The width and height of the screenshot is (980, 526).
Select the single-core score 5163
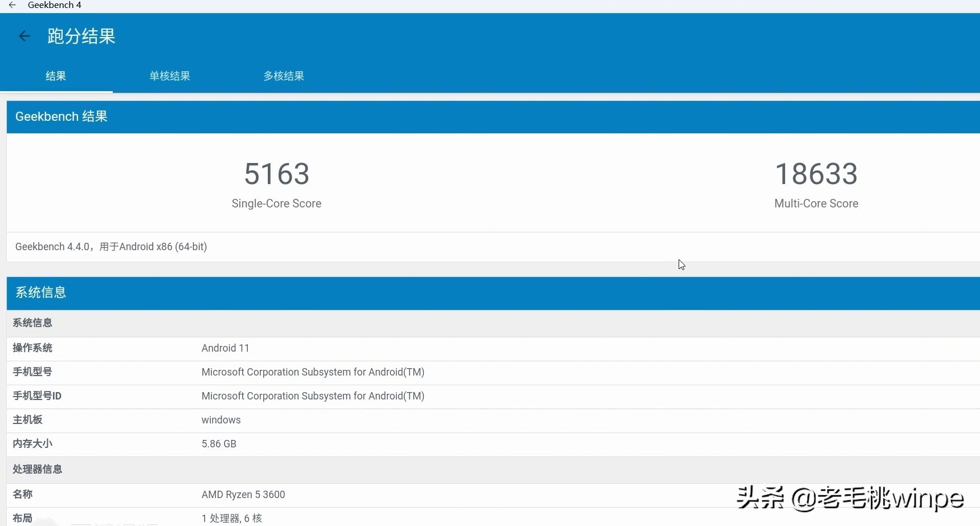click(x=277, y=174)
